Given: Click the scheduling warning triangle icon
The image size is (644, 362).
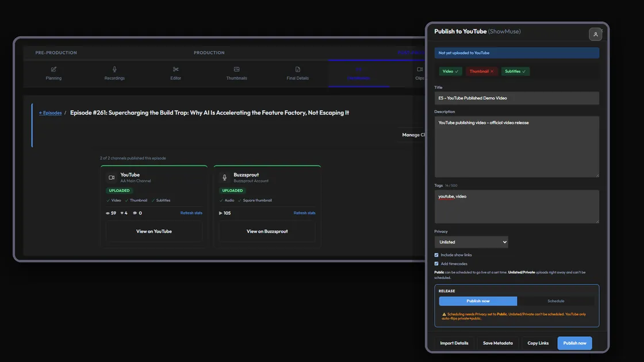Looking at the screenshot, I should [443, 314].
